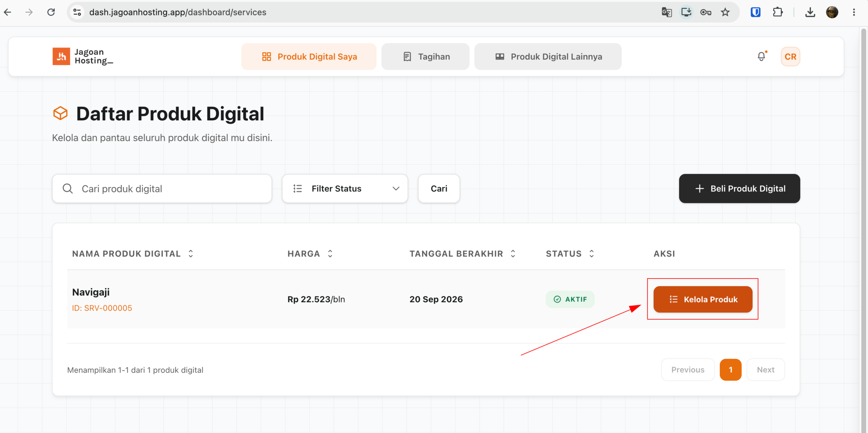
Task: Open the notifications bell
Action: point(762,56)
